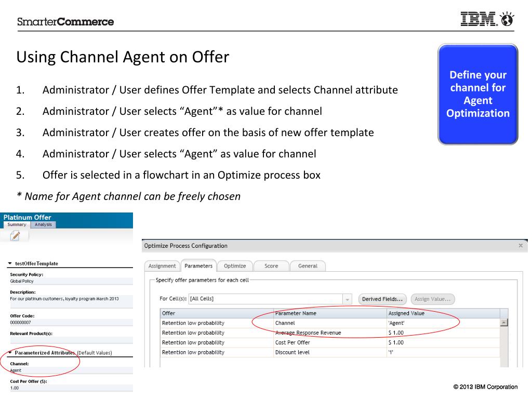Switch to the Assignment tab
This screenshot has height=399, width=532.
[162, 266]
